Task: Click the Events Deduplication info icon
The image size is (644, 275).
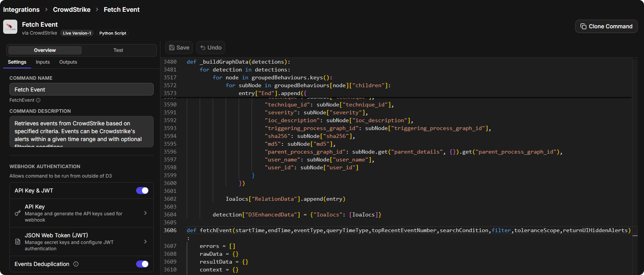Action: click(x=76, y=264)
